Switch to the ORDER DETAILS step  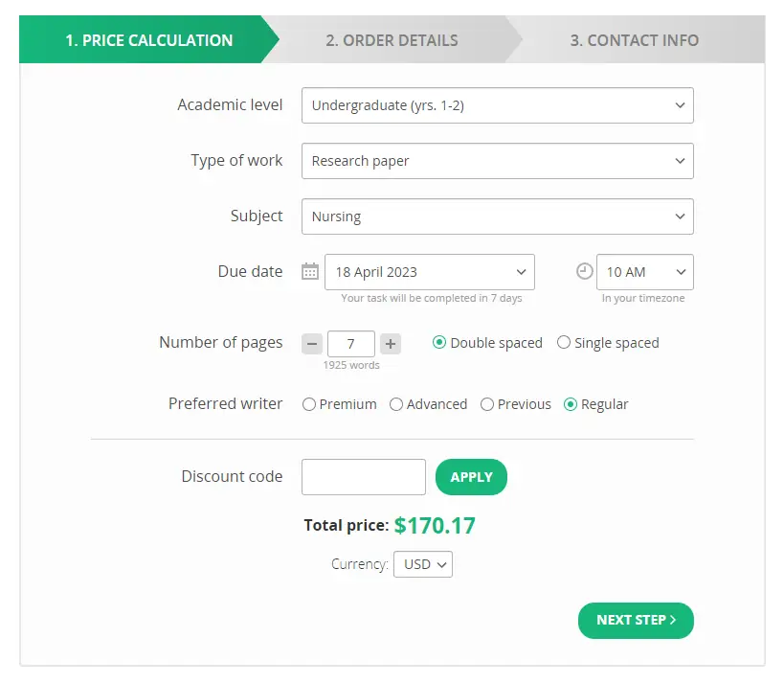click(392, 40)
